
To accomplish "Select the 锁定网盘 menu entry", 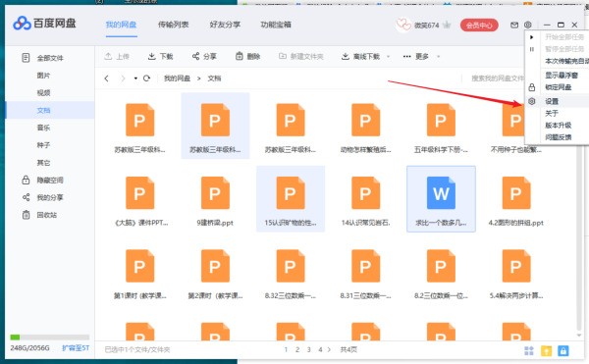I will click(x=559, y=87).
